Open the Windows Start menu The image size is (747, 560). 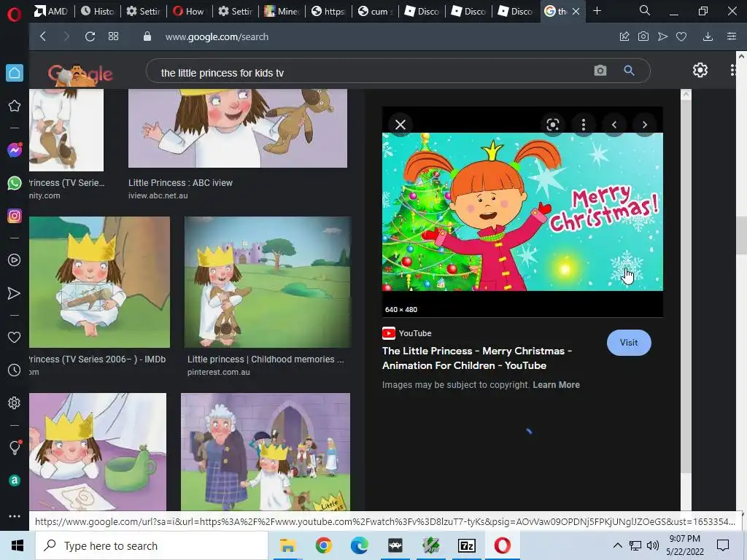click(18, 545)
